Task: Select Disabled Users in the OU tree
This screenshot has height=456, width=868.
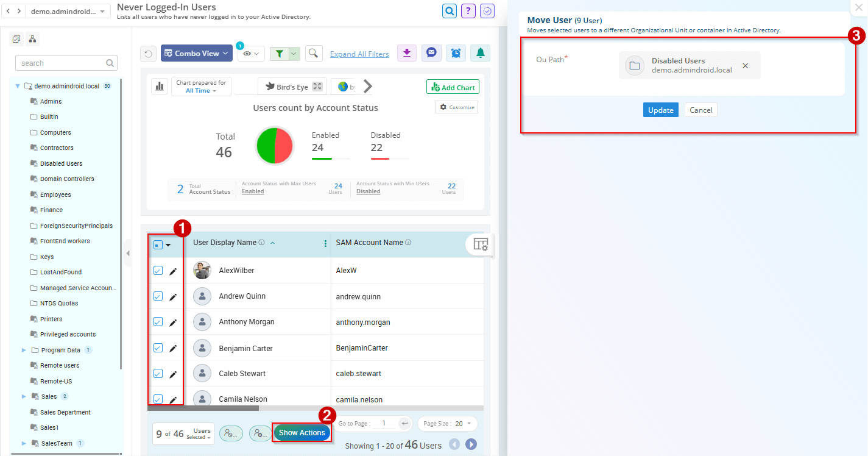Action: click(x=61, y=163)
